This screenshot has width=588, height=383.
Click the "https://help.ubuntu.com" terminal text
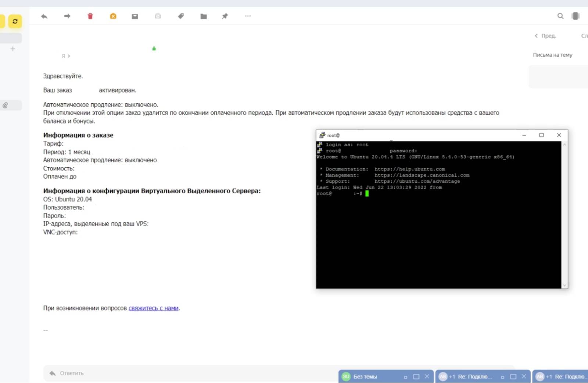coord(410,169)
